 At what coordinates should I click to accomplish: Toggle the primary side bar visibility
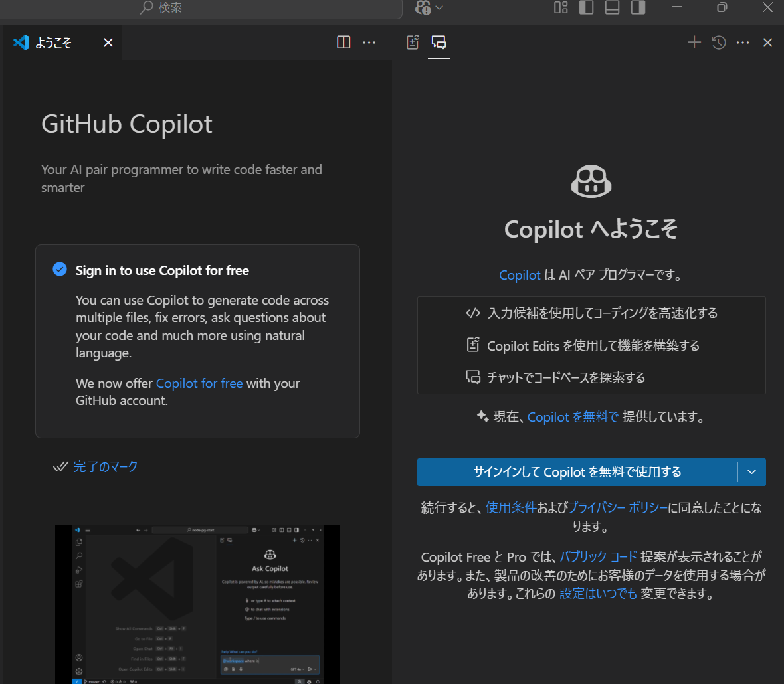pos(586,8)
